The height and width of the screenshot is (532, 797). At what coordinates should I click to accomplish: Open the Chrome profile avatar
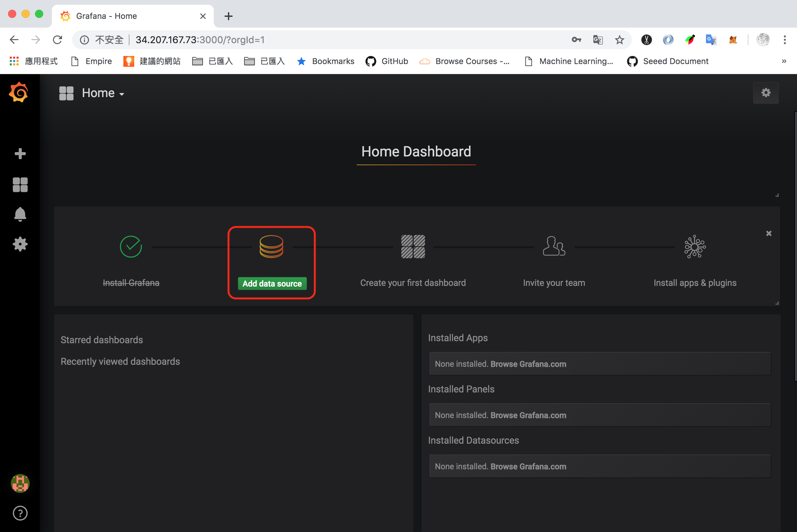[x=763, y=40]
